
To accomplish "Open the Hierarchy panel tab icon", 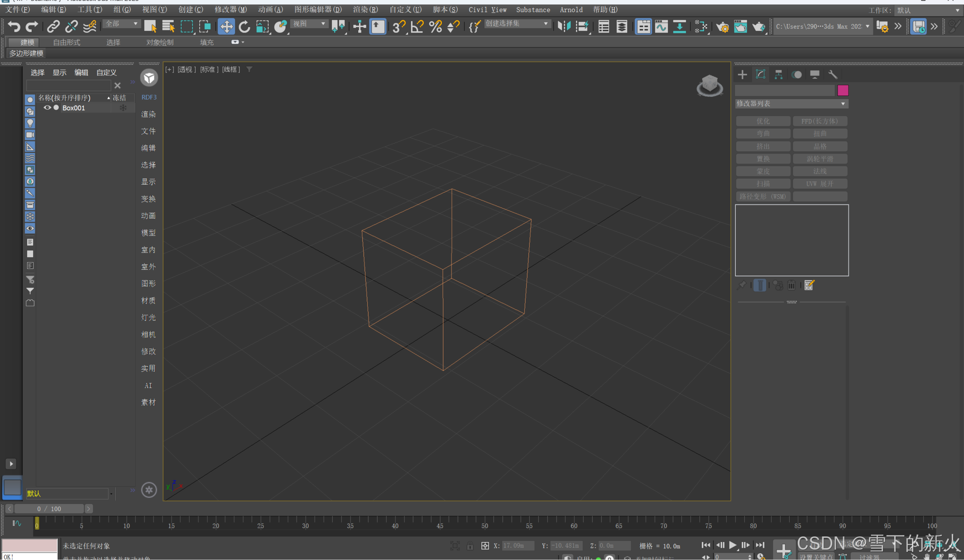I will pos(778,75).
